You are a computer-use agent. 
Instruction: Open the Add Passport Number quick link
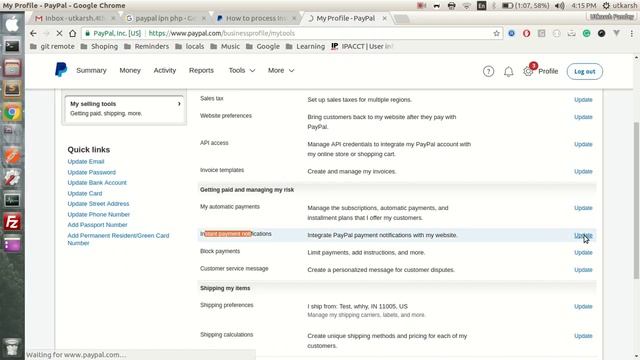pos(97,225)
